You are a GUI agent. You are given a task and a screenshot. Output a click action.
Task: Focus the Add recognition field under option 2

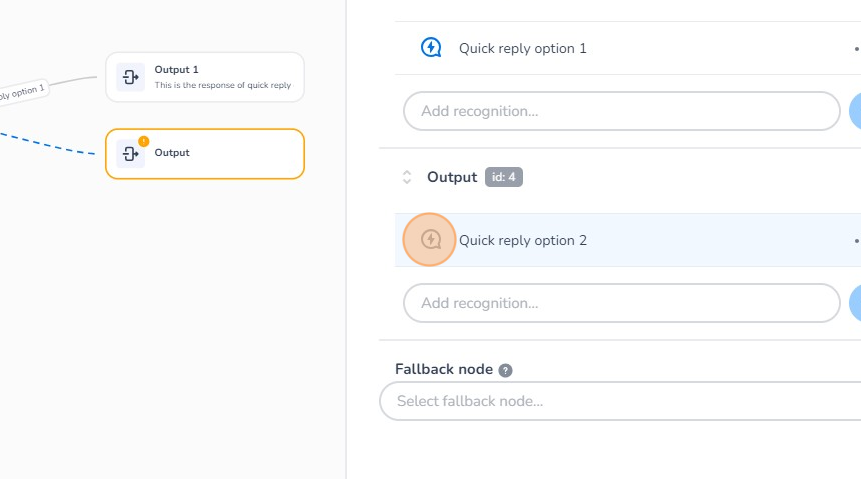pos(621,303)
